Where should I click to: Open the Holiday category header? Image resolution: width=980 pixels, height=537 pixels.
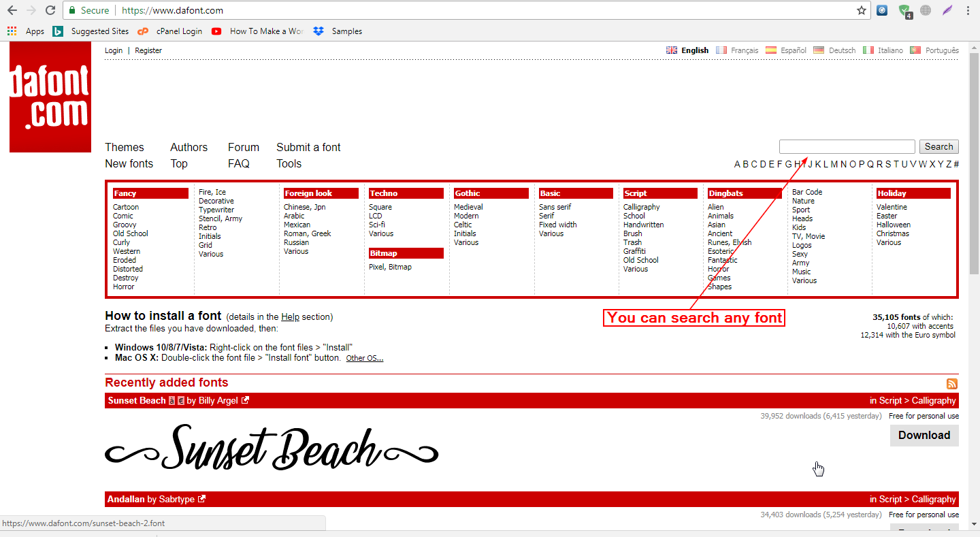[x=913, y=193]
